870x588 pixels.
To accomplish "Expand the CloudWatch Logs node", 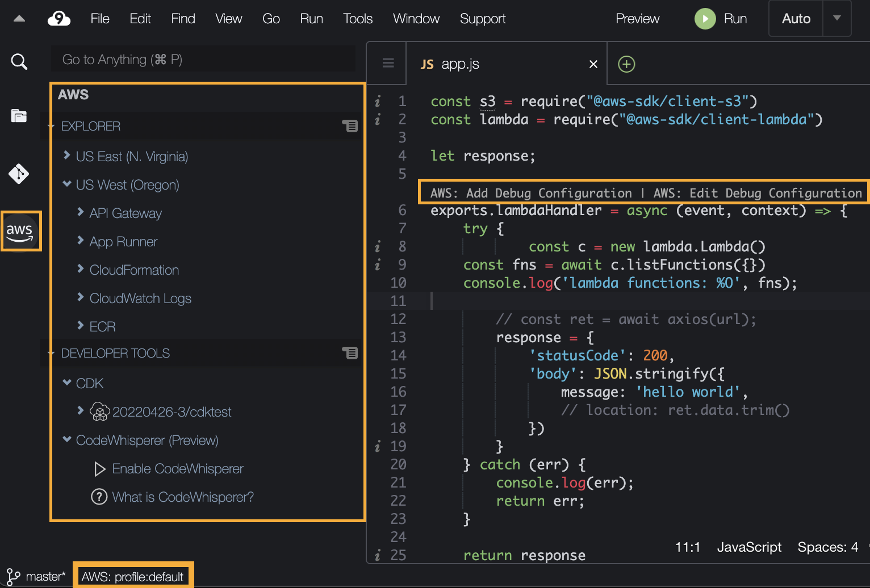I will 81,297.
